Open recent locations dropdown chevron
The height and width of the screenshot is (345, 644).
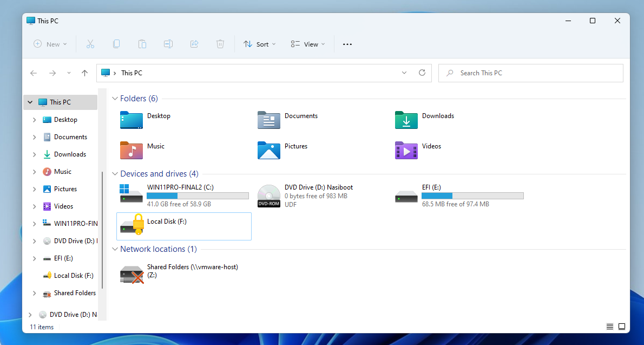point(69,73)
